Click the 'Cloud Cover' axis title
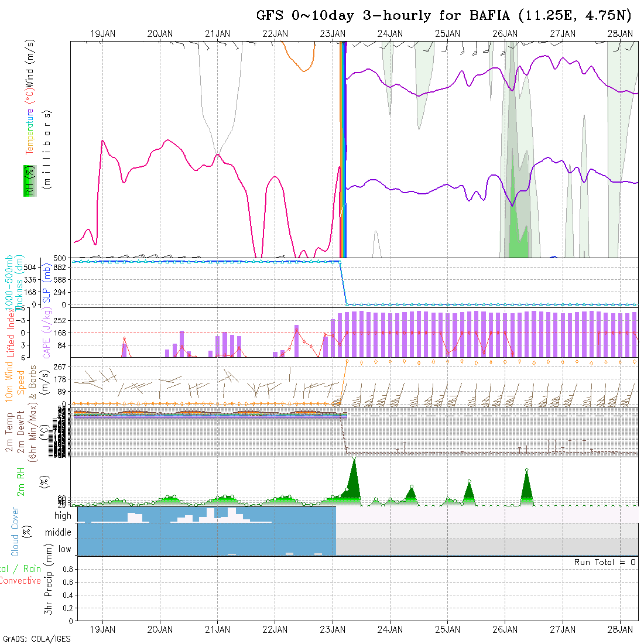 click(x=15, y=532)
